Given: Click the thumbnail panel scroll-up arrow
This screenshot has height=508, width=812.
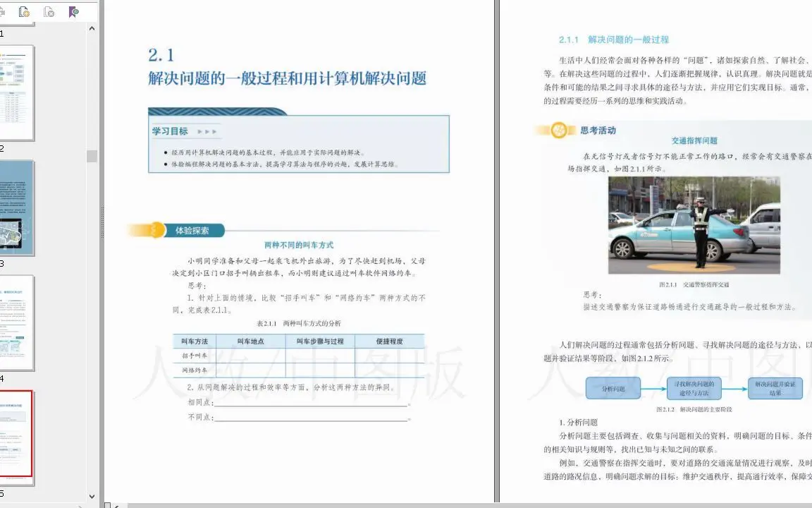Looking at the screenshot, I should pyautogui.click(x=92, y=28).
